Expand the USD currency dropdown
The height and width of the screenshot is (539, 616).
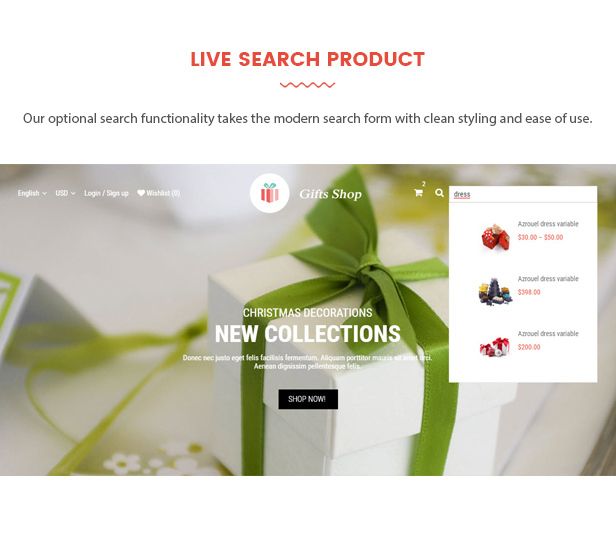pyautogui.click(x=65, y=193)
